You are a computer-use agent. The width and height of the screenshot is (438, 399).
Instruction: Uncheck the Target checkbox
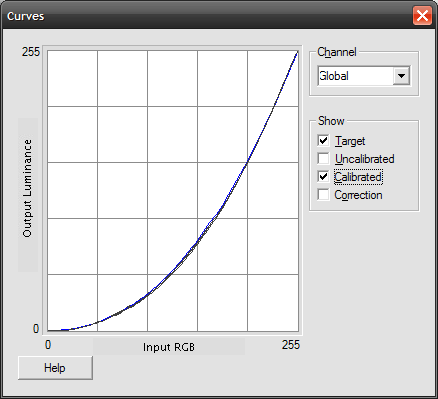323,140
